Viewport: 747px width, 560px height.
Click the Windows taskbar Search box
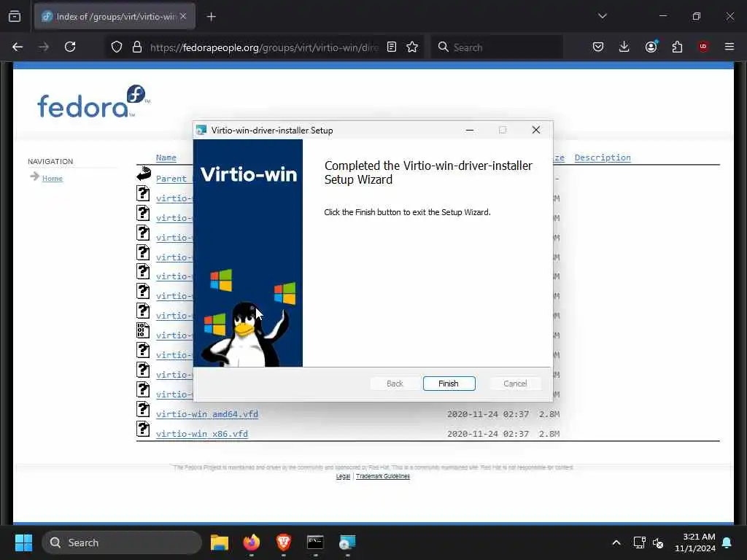[x=122, y=542]
